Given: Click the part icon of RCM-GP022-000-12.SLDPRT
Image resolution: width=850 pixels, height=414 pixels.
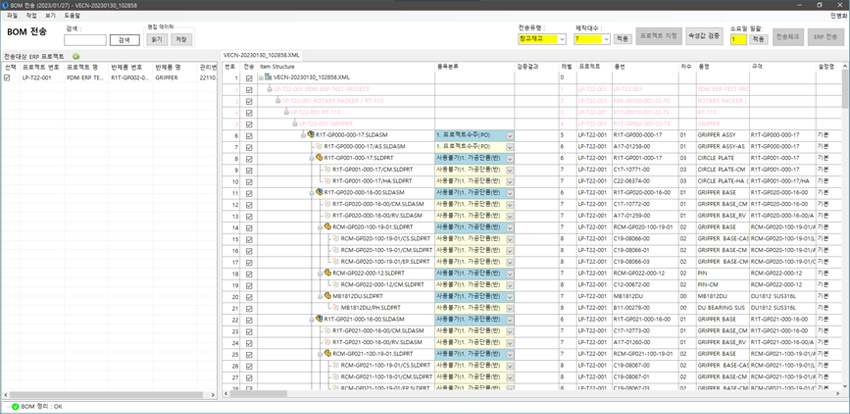Looking at the screenshot, I should coord(327,272).
